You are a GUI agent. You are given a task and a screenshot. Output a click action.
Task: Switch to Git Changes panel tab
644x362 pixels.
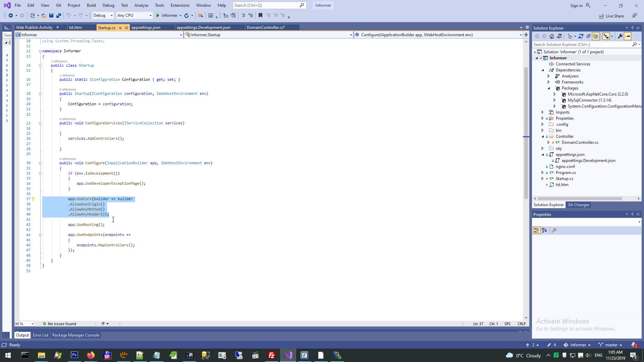pyautogui.click(x=578, y=205)
